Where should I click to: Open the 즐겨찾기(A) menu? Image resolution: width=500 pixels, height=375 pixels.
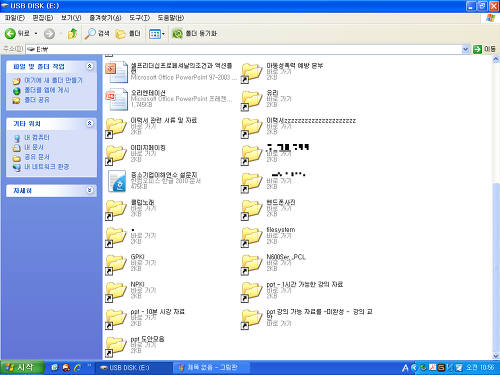tap(105, 18)
